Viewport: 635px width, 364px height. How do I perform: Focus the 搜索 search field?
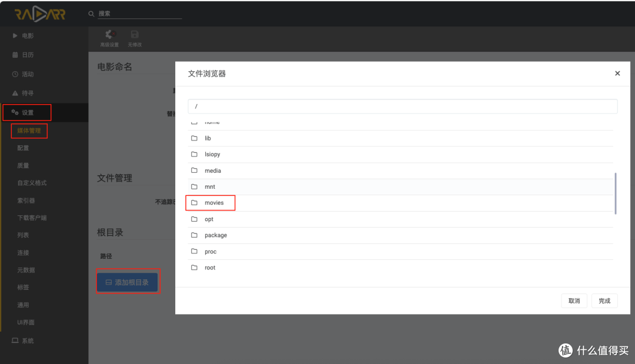(x=140, y=14)
